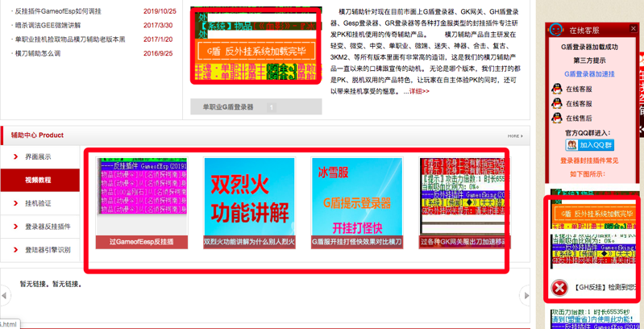644x329 pixels.
Task: Click the chevron icon beside 登陆器引擎识别
Action: click(x=15, y=250)
